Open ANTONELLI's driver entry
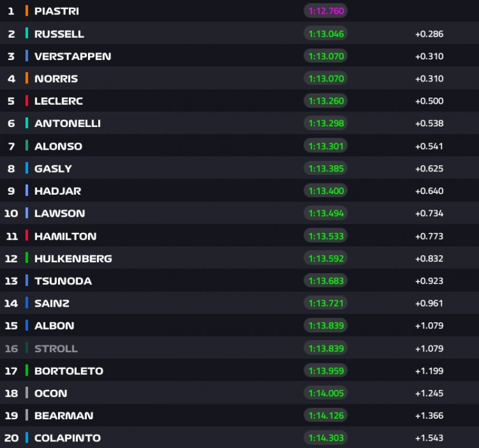 click(67, 123)
